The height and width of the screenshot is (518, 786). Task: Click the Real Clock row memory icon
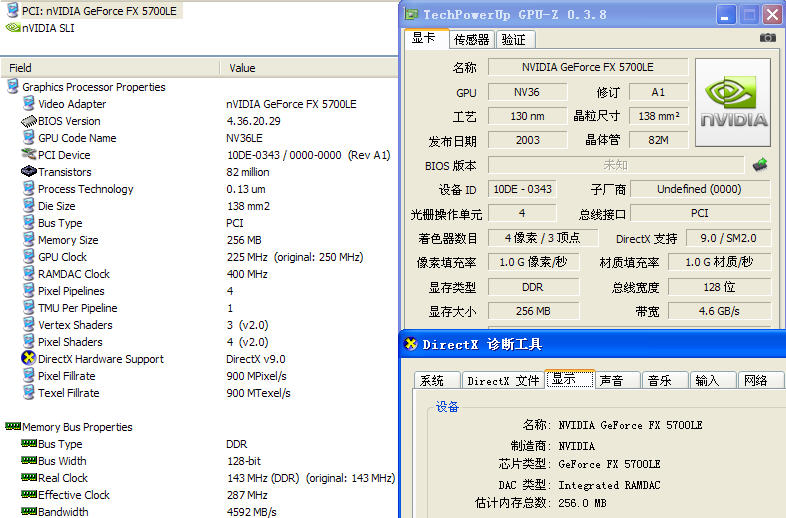[x=29, y=477]
